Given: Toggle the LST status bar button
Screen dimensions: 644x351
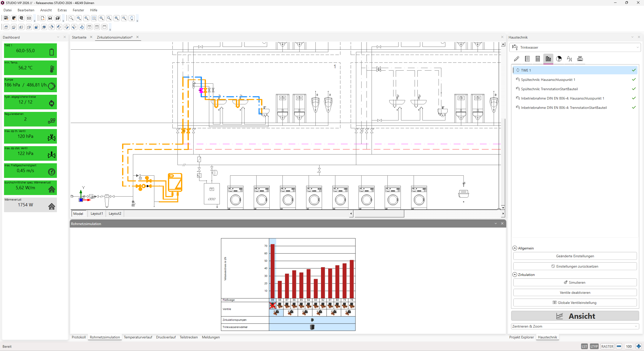Looking at the screenshot, I should (x=584, y=346).
